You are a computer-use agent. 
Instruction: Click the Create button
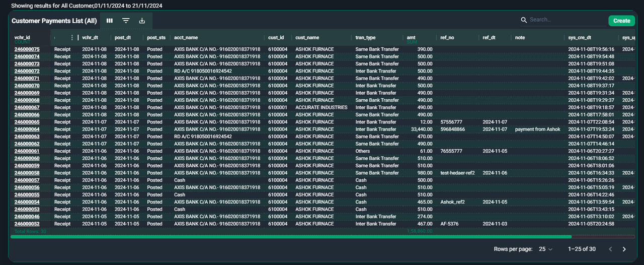[x=621, y=21]
